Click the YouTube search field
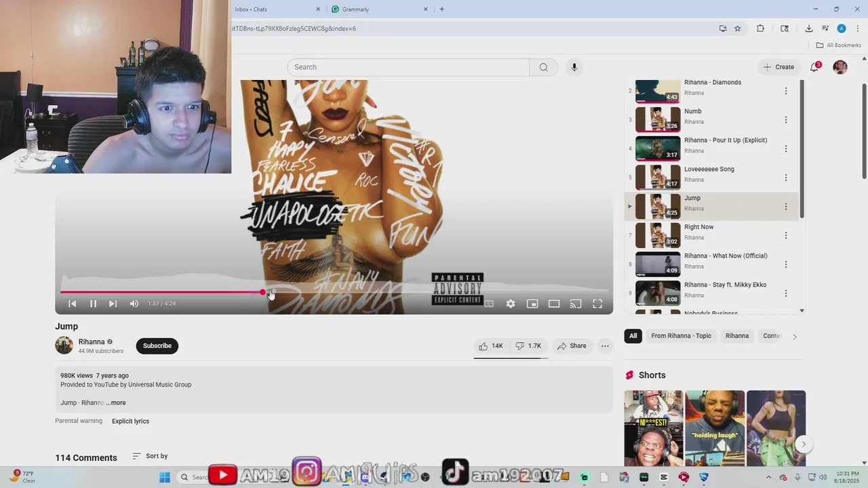This screenshot has height=488, width=868. 408,67
